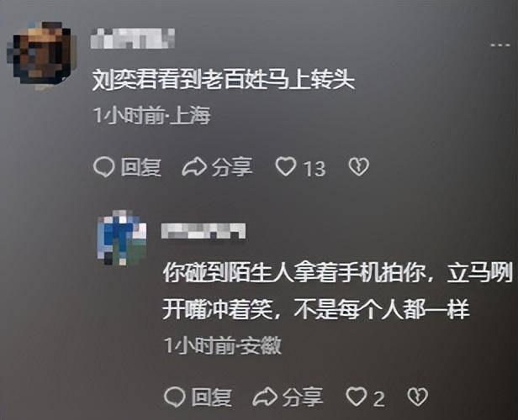This screenshot has width=518, height=420.
Task: Click the reply bubble icon on top comment
Action: (x=103, y=167)
